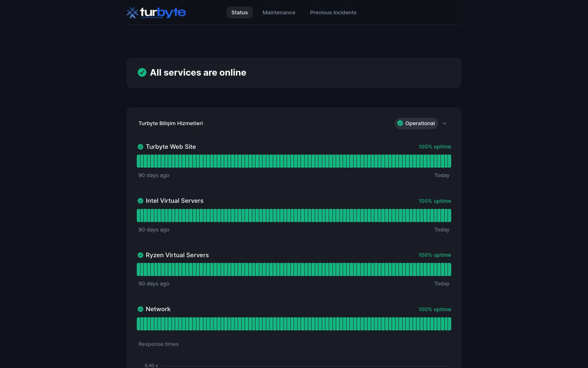This screenshot has width=588, height=368.
Task: Open Previous incidents page
Action: [333, 13]
